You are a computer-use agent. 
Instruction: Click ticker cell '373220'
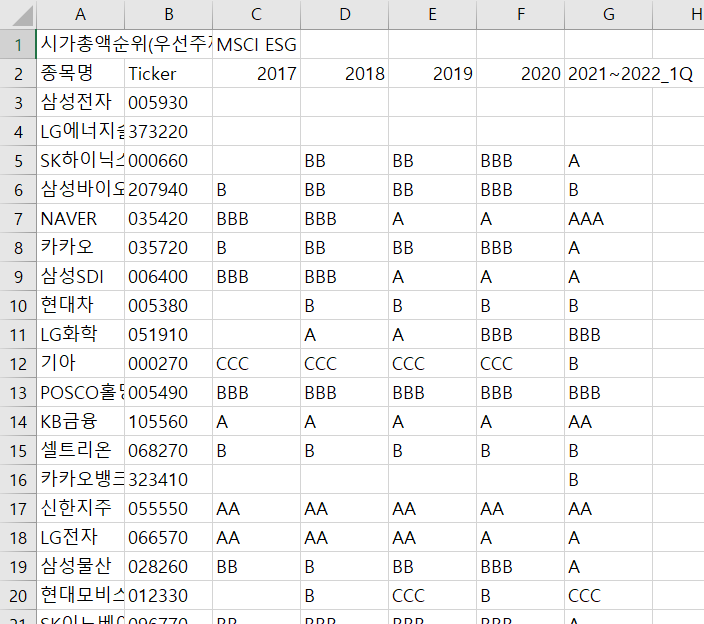[168, 131]
